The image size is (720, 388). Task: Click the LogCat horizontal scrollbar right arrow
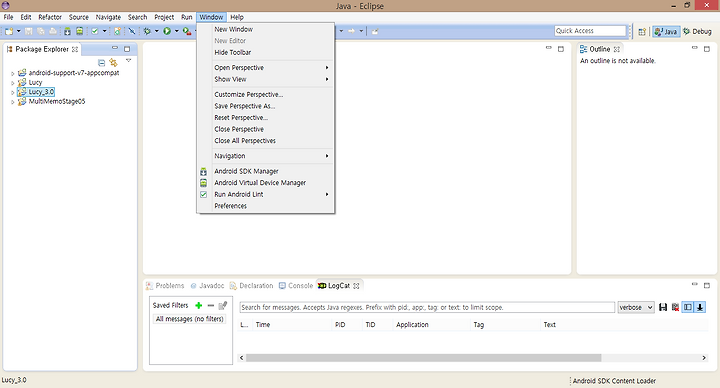[704, 358]
